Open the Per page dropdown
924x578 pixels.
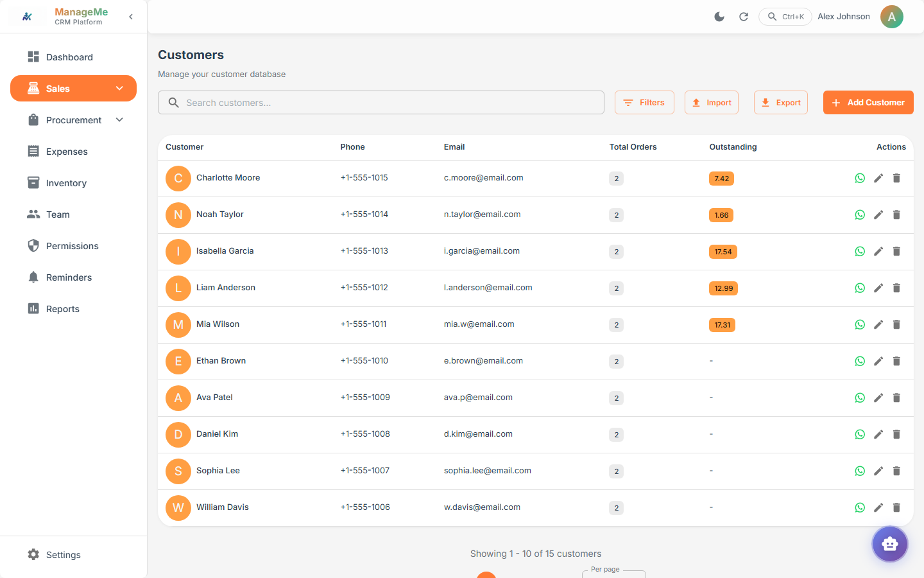(613, 574)
